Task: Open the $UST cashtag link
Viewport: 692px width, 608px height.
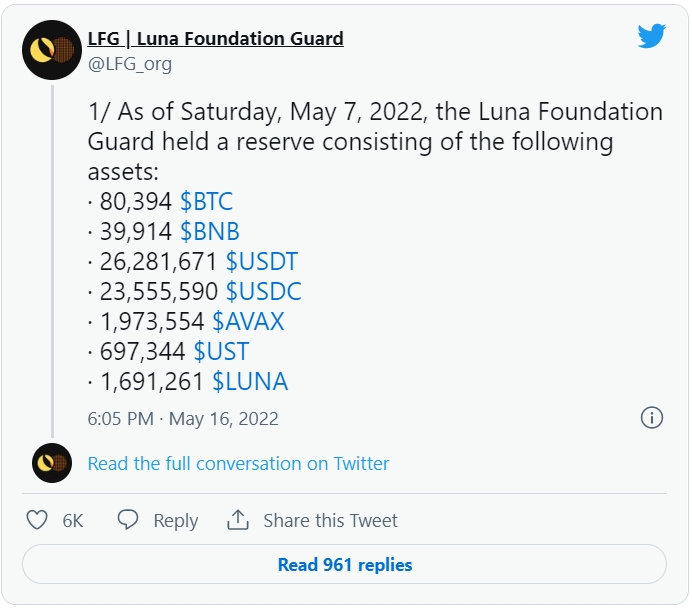Action: click(x=221, y=351)
